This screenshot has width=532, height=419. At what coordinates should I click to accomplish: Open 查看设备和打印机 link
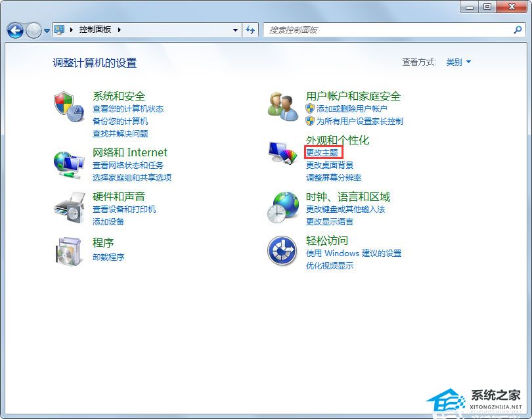124,209
